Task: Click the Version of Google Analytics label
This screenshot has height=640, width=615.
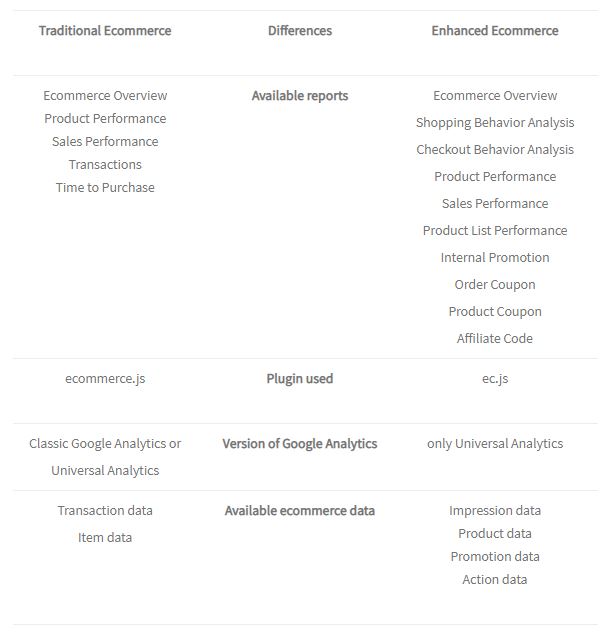Action: pos(300,443)
